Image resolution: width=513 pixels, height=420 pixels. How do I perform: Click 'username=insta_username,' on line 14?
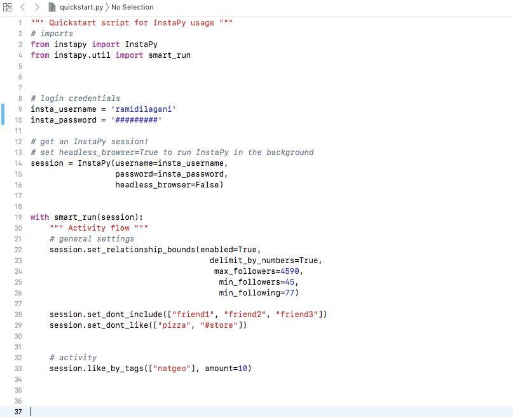(172, 163)
